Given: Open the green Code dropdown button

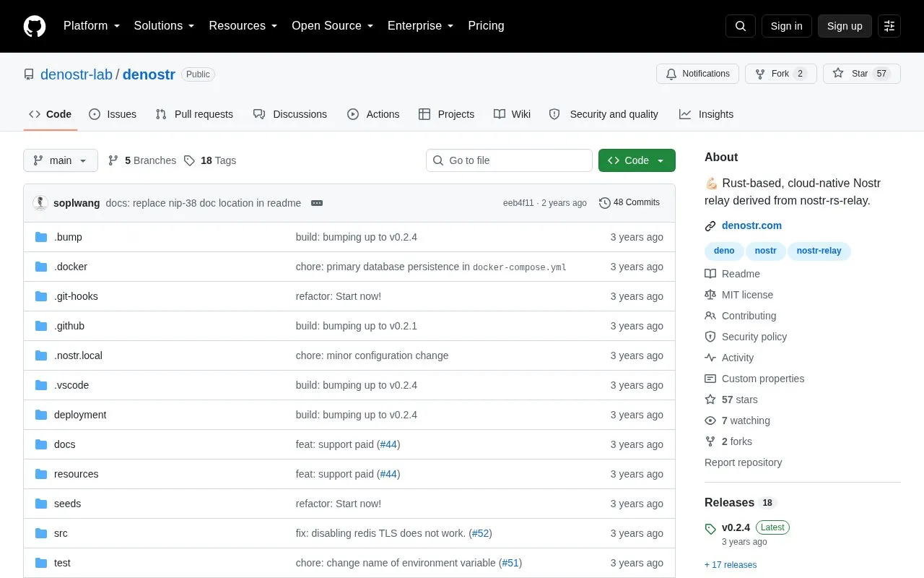Looking at the screenshot, I should 637,160.
